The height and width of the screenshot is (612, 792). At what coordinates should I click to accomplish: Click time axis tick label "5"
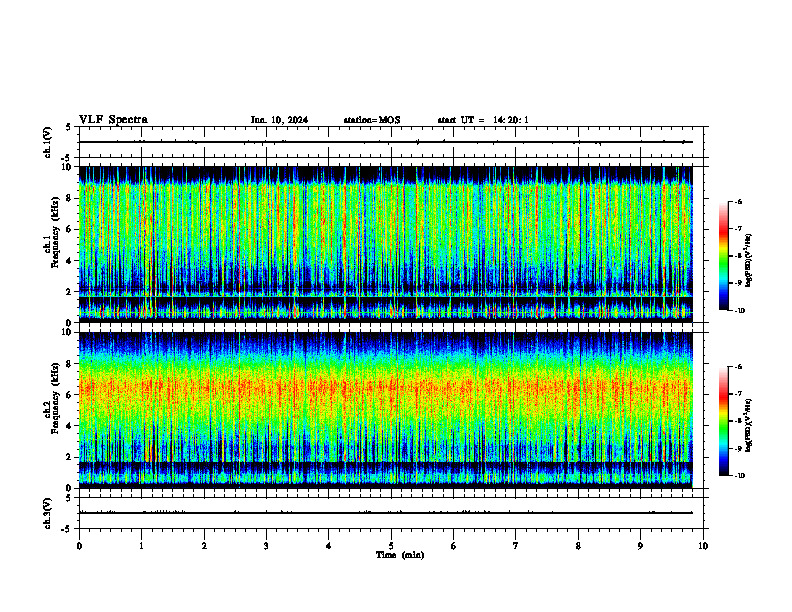coord(391,546)
